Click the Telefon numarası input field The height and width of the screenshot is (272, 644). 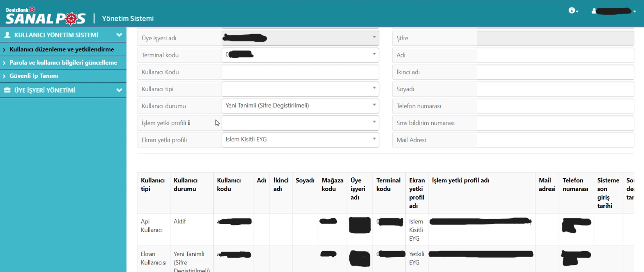(555, 106)
